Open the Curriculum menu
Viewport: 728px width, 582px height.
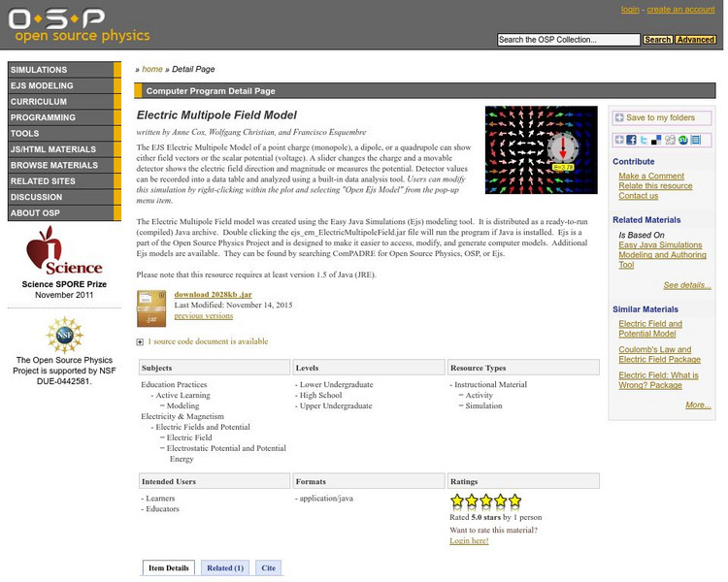click(64, 101)
